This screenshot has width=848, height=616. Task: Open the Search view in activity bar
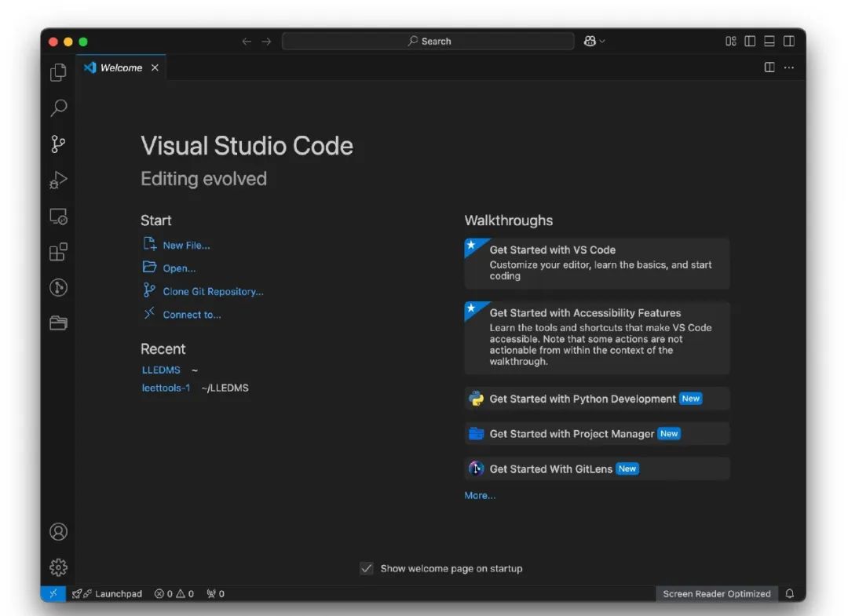58,108
